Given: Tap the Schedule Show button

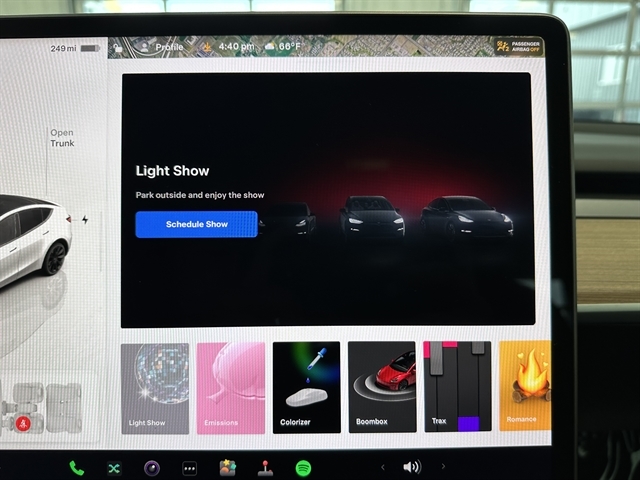Looking at the screenshot, I should pyautogui.click(x=196, y=224).
